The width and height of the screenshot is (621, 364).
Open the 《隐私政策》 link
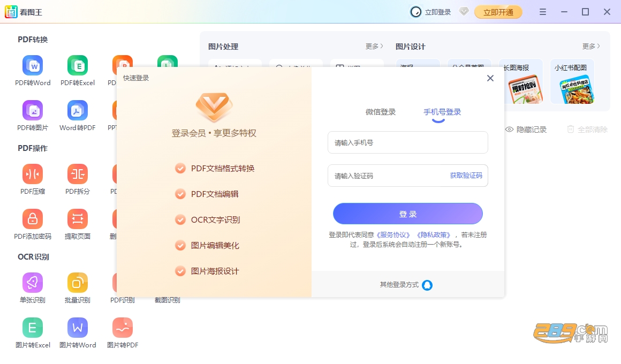433,235
